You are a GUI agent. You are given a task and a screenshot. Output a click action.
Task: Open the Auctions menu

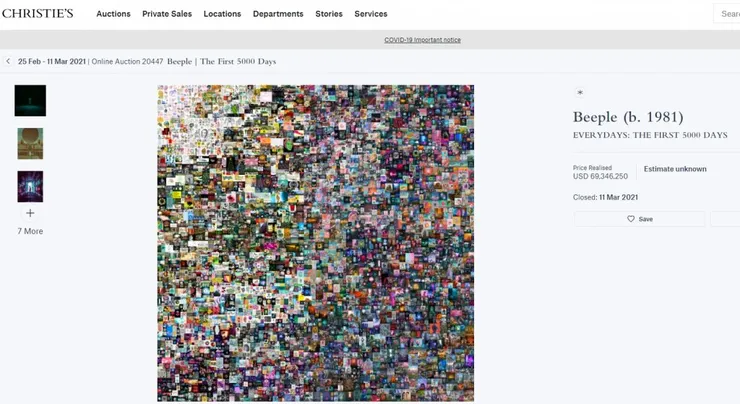[x=113, y=14]
